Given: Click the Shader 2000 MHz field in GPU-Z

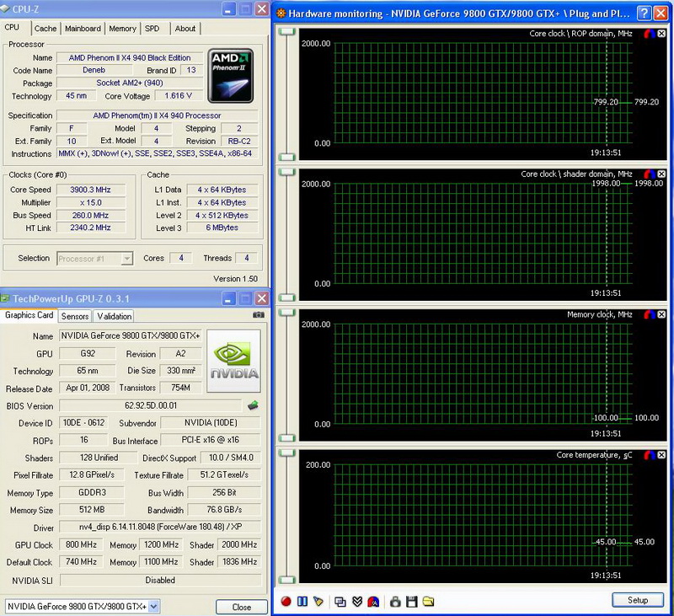Looking at the screenshot, I should pos(239,544).
